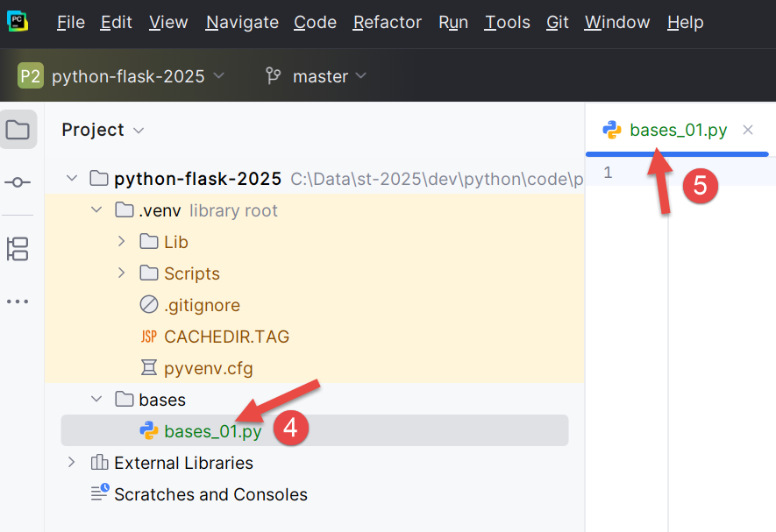Collapse the bases folder
Image resolution: width=776 pixels, height=532 pixels.
tap(96, 400)
